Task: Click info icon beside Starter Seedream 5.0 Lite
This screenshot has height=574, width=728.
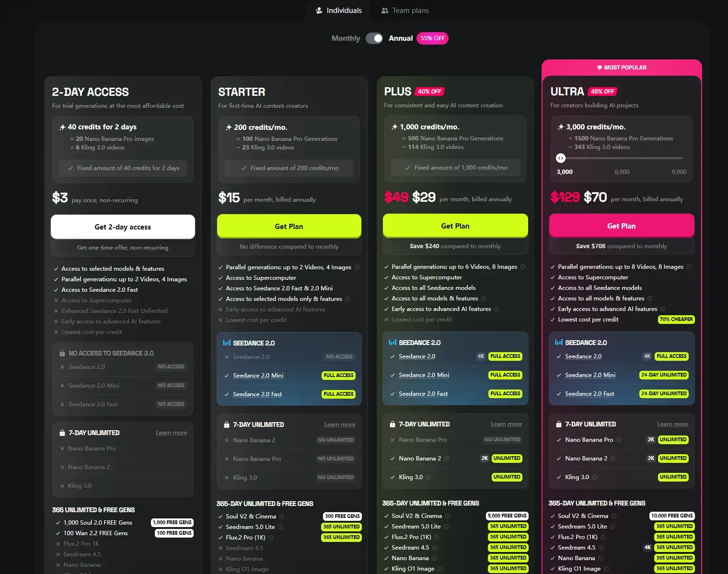Action: click(280, 527)
